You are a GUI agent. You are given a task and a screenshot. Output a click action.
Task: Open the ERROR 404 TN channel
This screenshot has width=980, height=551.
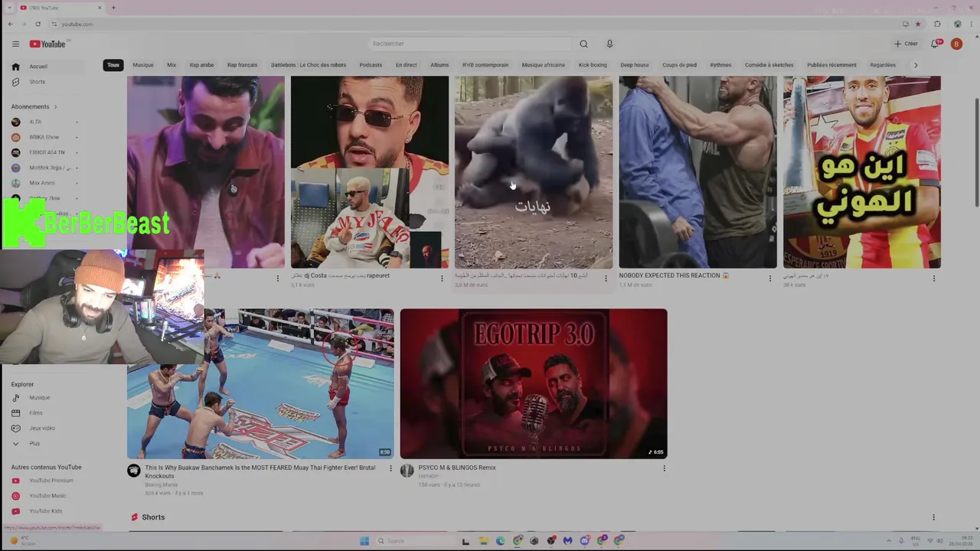point(46,152)
